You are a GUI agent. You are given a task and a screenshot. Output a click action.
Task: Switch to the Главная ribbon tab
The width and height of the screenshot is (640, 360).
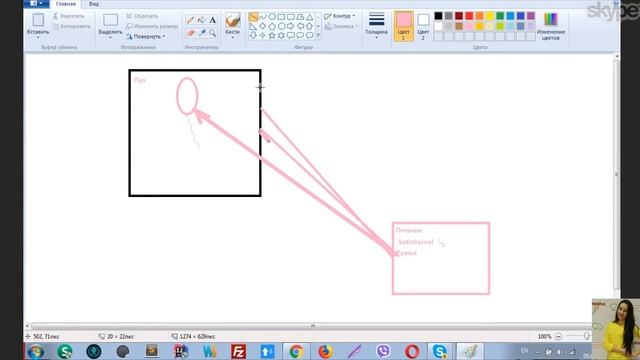pyautogui.click(x=66, y=4)
